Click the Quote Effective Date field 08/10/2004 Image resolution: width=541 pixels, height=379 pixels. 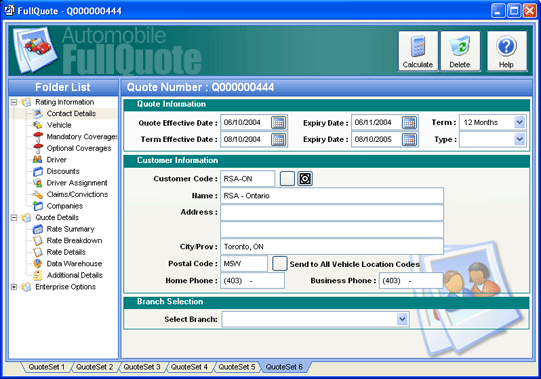tap(246, 123)
